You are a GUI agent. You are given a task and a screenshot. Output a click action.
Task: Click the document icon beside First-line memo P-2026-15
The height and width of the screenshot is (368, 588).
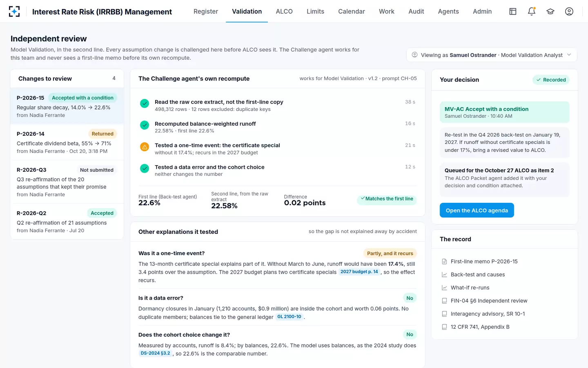coord(444,262)
